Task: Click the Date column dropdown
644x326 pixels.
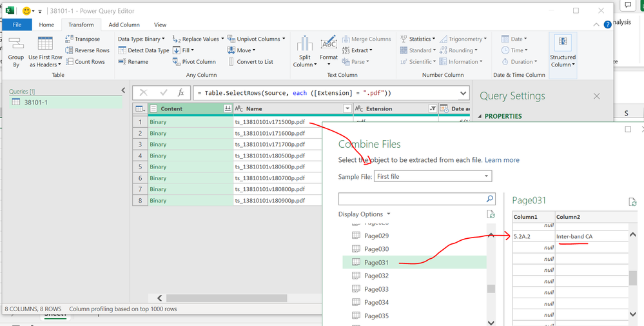Action: 514,39
